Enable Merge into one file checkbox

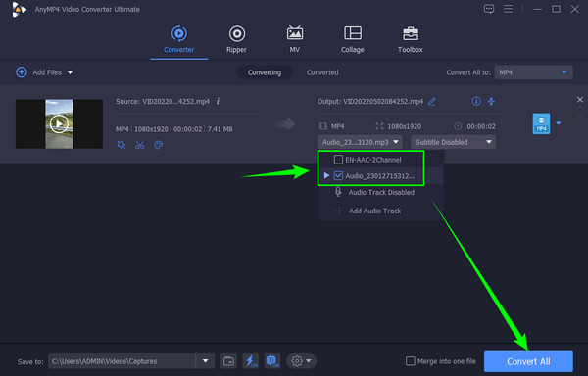coord(411,361)
